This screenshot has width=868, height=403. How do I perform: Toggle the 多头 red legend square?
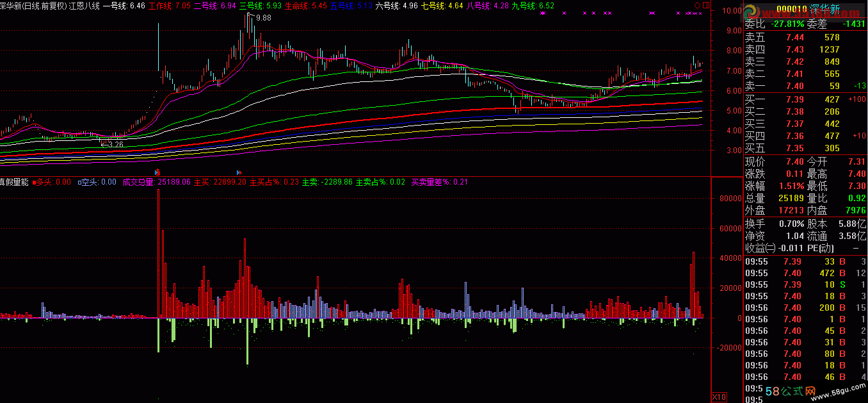pyautogui.click(x=36, y=182)
